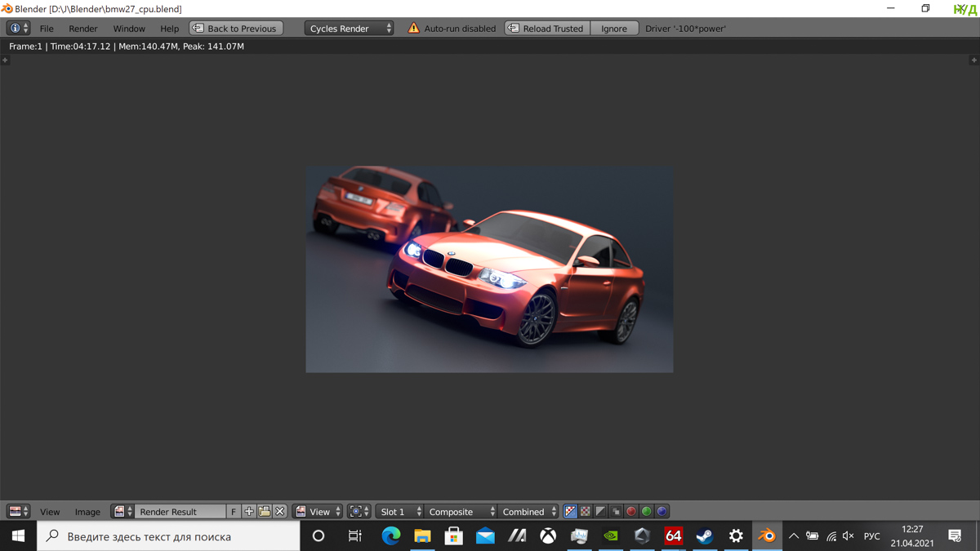Unlink the Render Result image
Screen dimensions: 980x551
pos(280,511)
